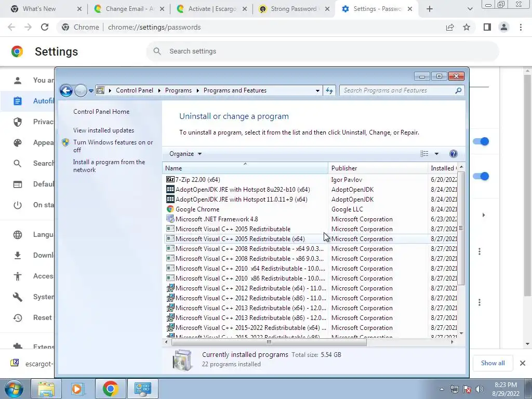Image resolution: width=532 pixels, height=399 pixels.
Task: Click the share page icon in Chrome
Action: 450,27
